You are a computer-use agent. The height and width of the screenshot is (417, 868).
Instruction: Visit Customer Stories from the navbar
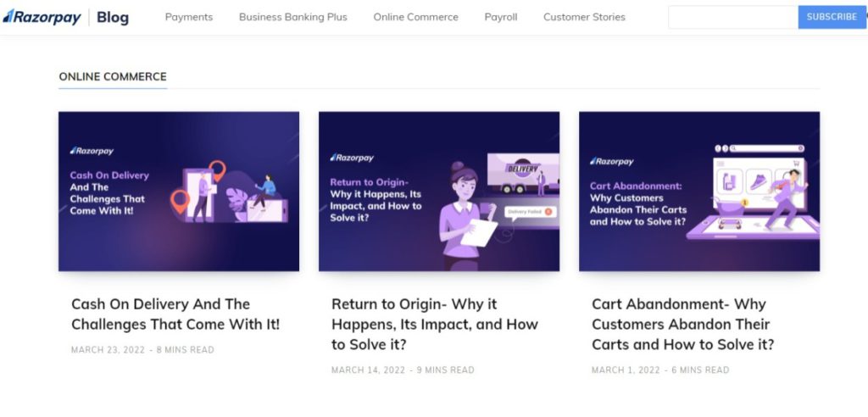point(584,17)
